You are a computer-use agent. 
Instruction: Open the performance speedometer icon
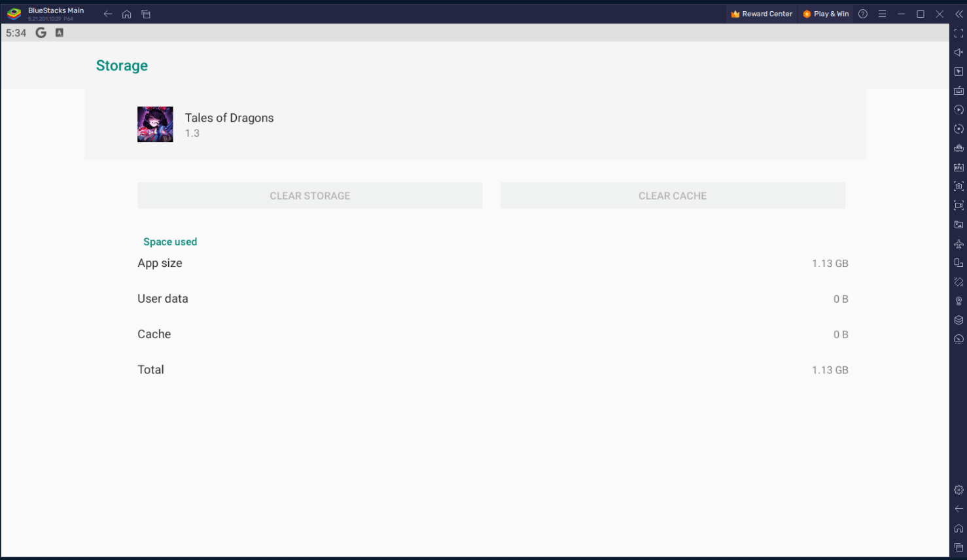tap(958, 340)
